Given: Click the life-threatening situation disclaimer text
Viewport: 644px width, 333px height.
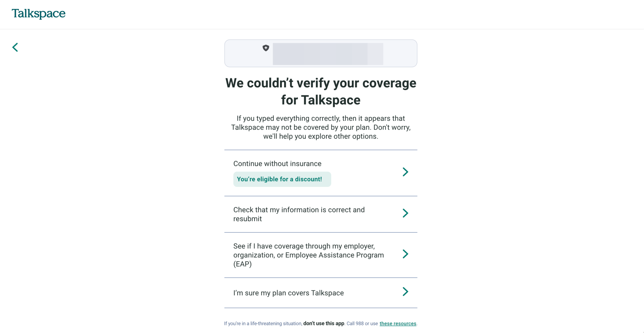Looking at the screenshot, I should pos(263,324).
